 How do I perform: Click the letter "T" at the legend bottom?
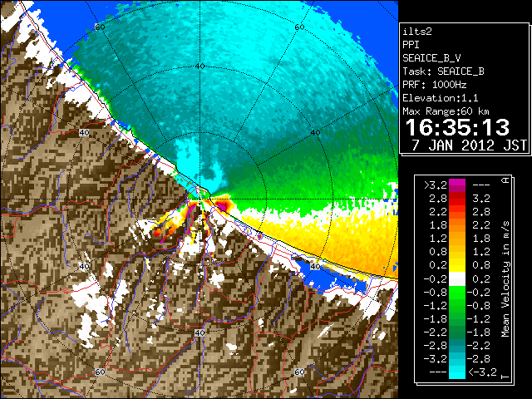(505, 376)
